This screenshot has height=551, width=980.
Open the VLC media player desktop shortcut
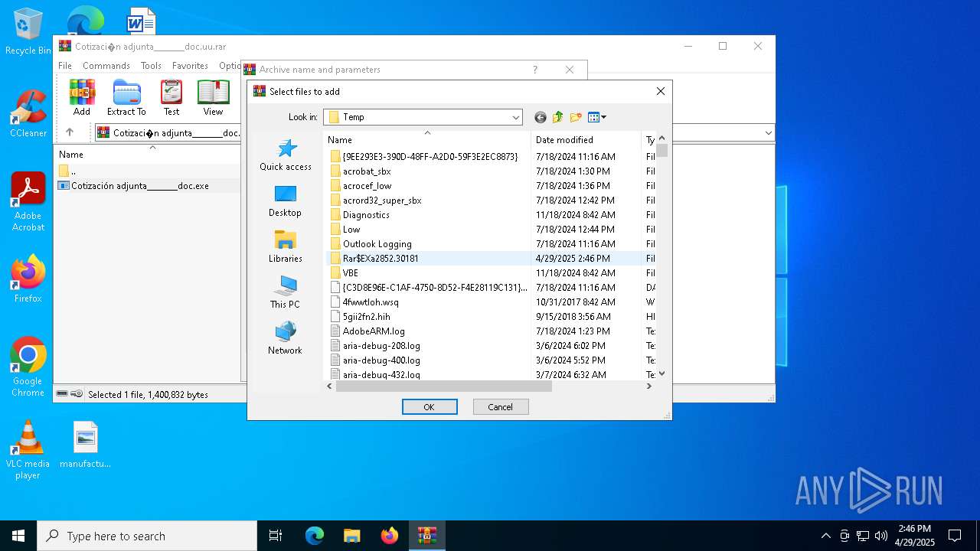point(28,450)
